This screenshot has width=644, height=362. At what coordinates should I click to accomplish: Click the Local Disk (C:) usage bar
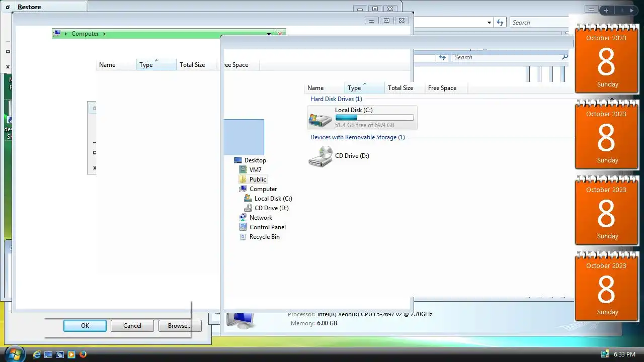374,118
